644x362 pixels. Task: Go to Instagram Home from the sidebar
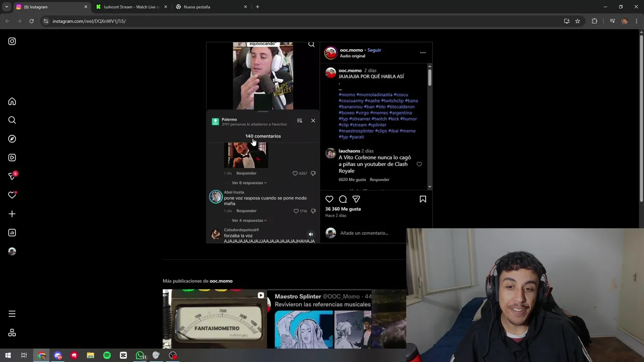point(12,102)
